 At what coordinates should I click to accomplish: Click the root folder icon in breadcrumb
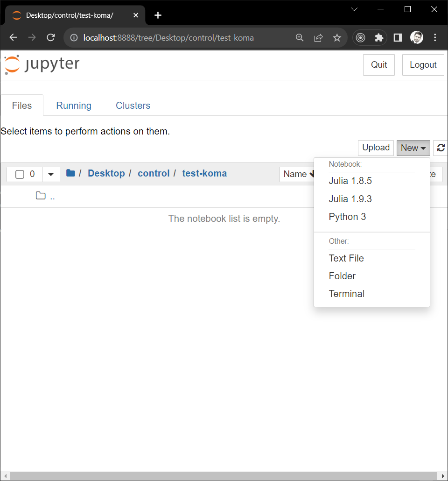[x=70, y=173]
